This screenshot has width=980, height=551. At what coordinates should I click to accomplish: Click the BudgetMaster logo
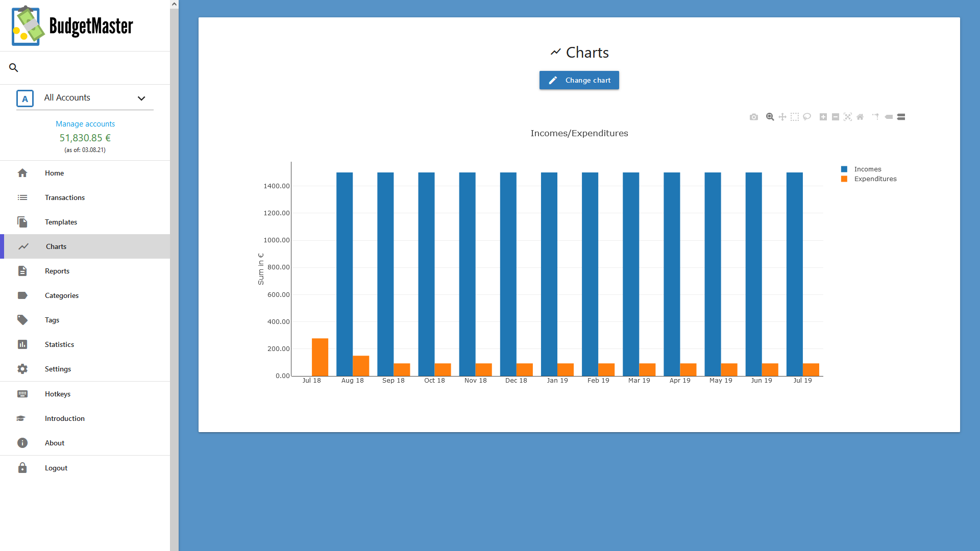(72, 26)
